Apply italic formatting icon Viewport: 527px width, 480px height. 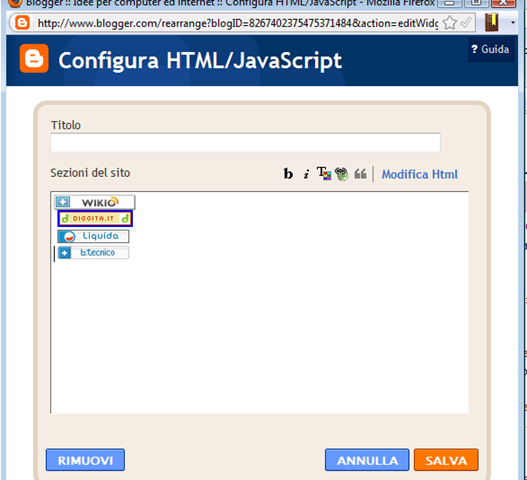[306, 174]
